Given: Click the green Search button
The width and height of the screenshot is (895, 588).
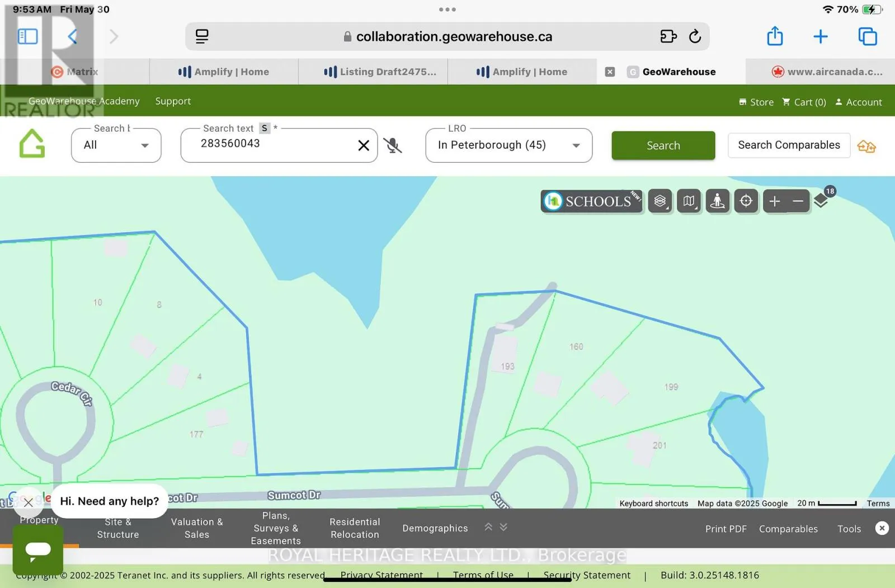Looking at the screenshot, I should [x=663, y=145].
